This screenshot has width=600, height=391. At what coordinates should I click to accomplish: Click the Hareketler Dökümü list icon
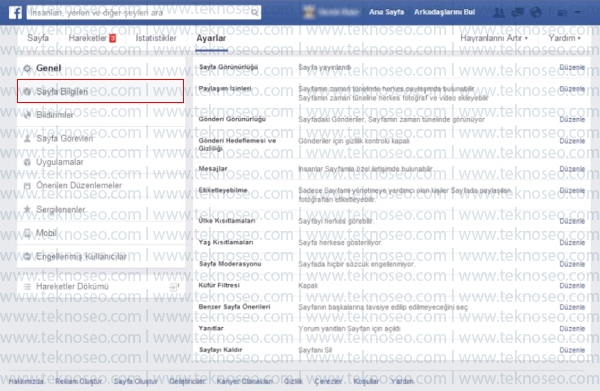(27, 287)
